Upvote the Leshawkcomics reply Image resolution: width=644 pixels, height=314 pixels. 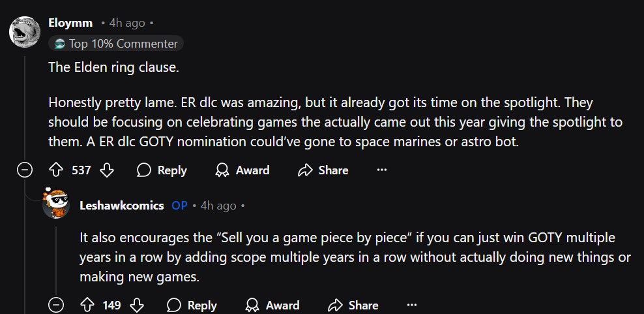tap(87, 305)
